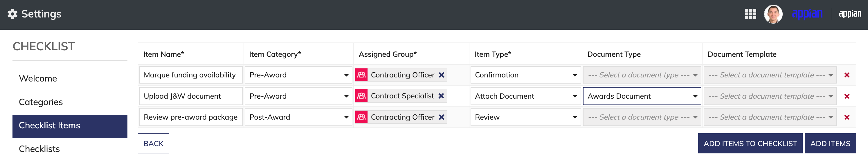Open document type dropdown for Review pre-award row
Viewport: 868px width, 163px height.
(642, 117)
